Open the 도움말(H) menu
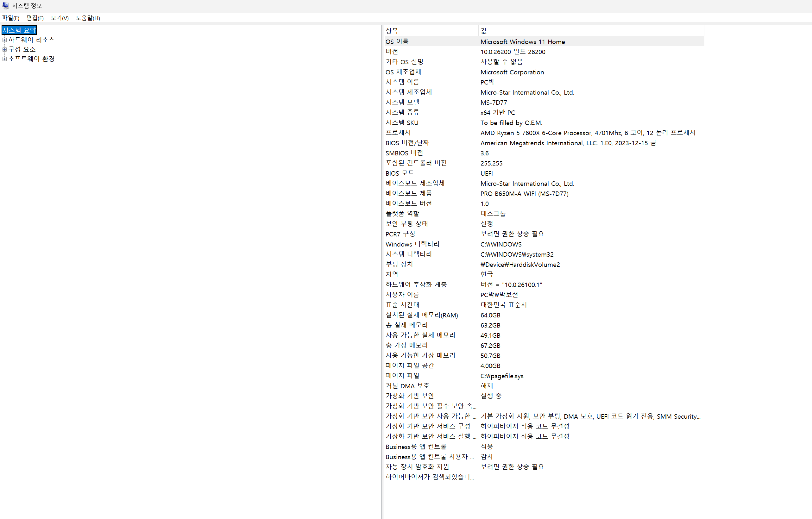 88,18
